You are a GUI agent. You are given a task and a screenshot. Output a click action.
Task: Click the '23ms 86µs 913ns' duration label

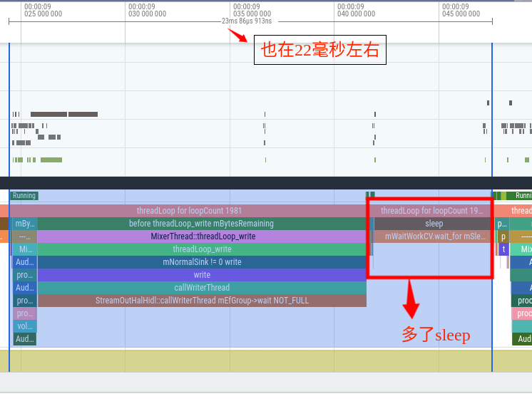point(247,21)
